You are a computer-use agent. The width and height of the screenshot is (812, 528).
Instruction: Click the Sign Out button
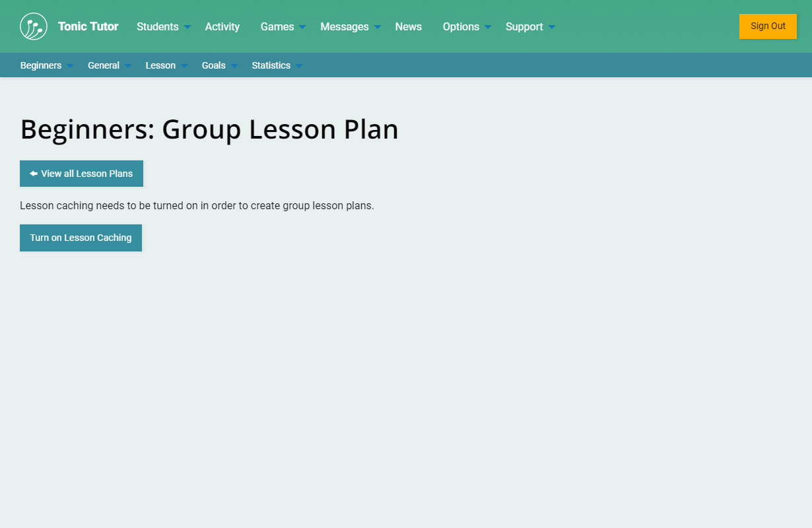768,26
